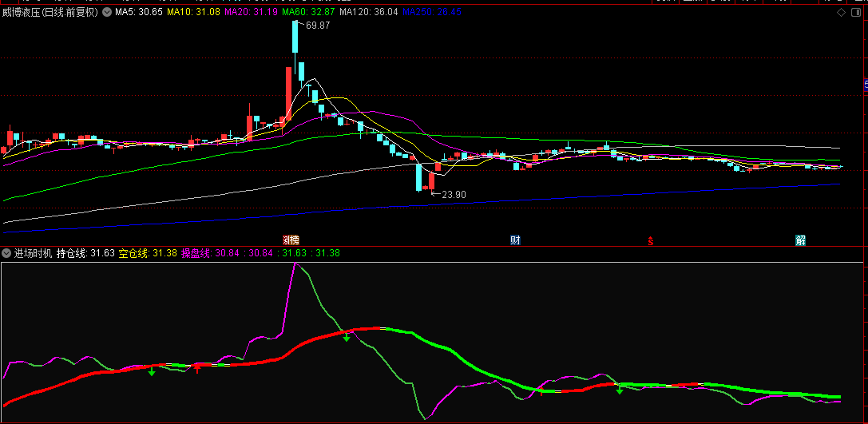868x424 pixels.
Task: Click the 23.90 low price label
Action: coord(454,194)
